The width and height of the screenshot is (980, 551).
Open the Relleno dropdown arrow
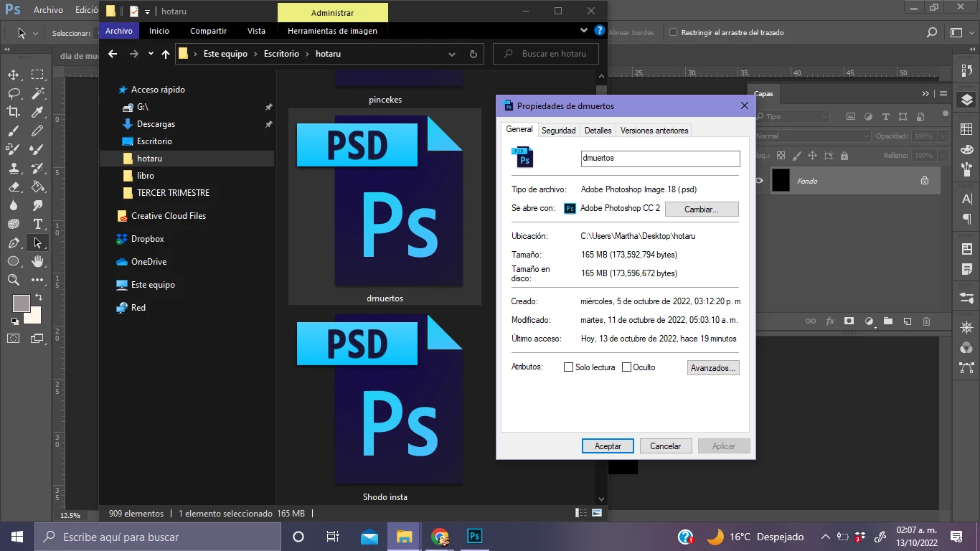(943, 155)
